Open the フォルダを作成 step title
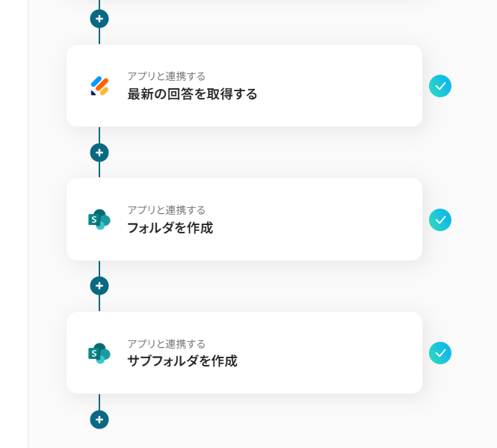Image resolution: width=497 pixels, height=448 pixels. point(170,228)
